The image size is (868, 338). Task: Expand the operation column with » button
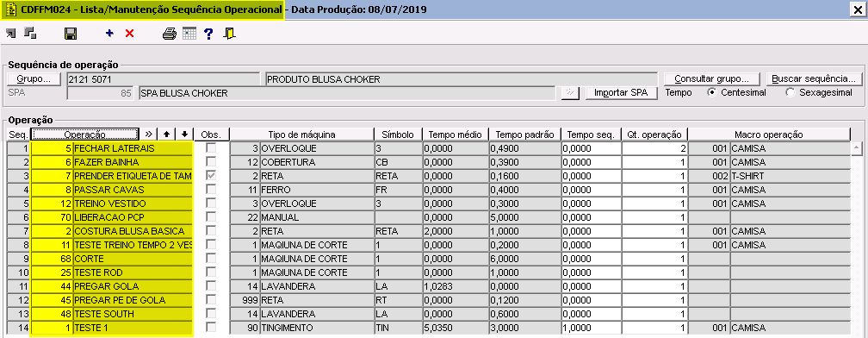pos(148,135)
